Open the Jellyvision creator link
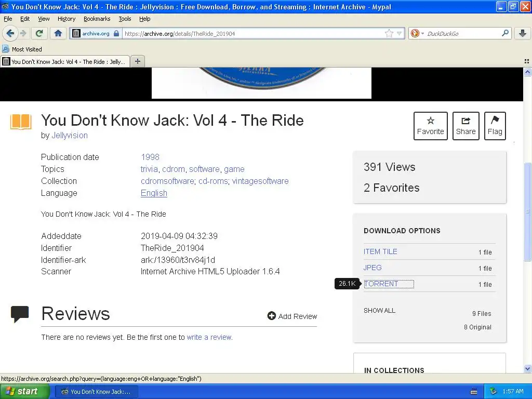 tap(70, 136)
